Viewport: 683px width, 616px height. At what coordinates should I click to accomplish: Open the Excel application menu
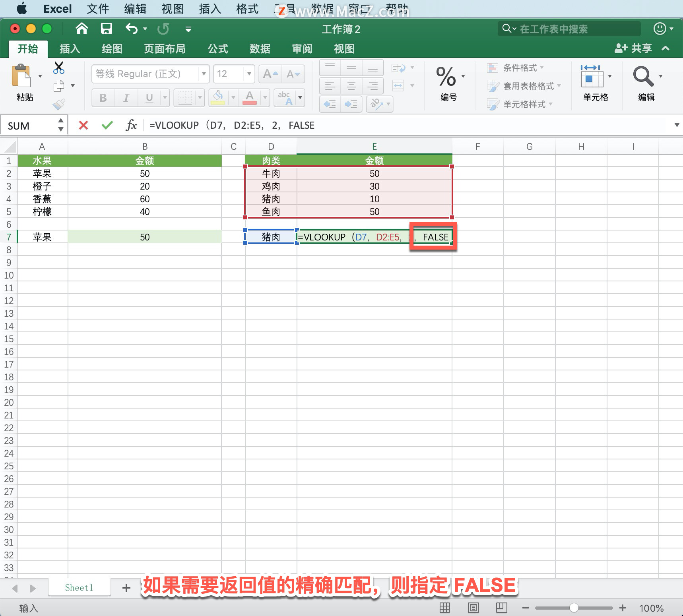click(58, 9)
